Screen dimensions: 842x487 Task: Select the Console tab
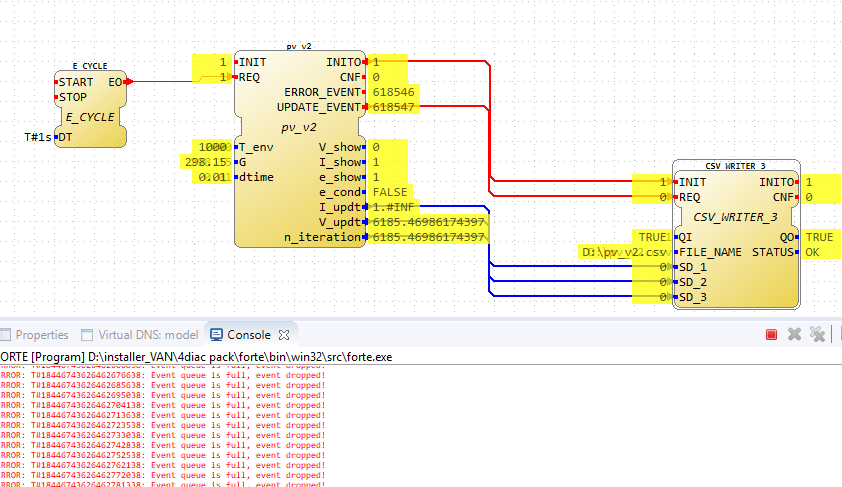[248, 335]
